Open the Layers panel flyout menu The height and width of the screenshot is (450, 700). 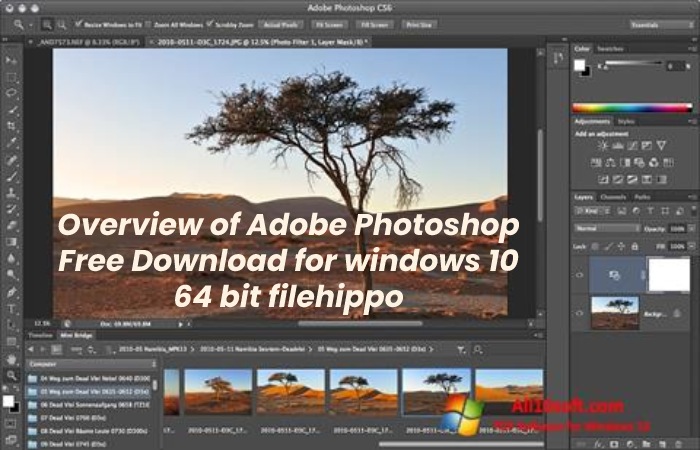pos(692,197)
